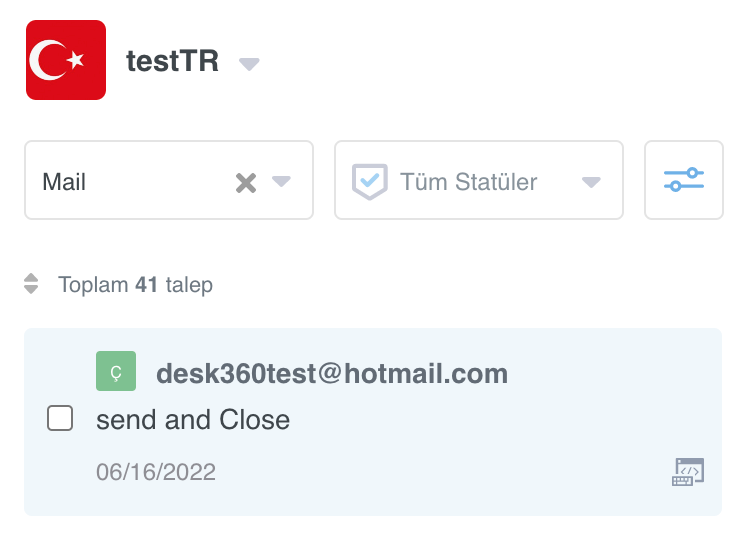Open the testTR account name
Image resolution: width=754 pixels, height=536 pixels.
pos(172,61)
